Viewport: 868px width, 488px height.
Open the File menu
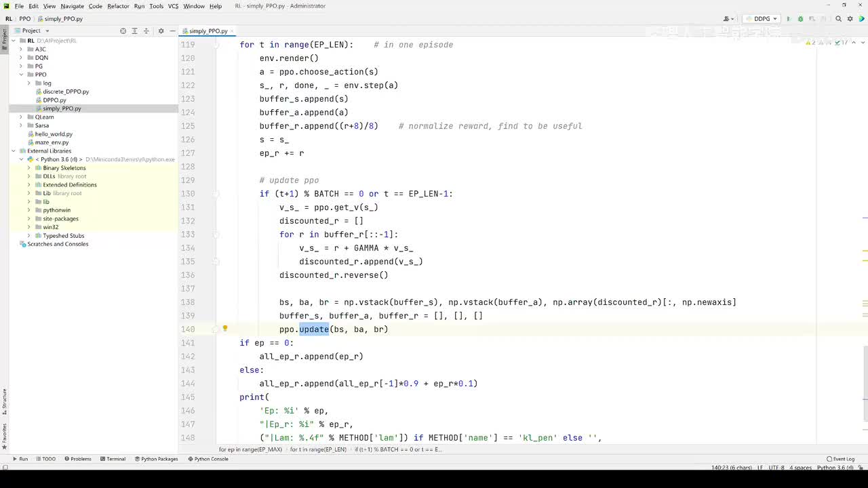click(19, 6)
